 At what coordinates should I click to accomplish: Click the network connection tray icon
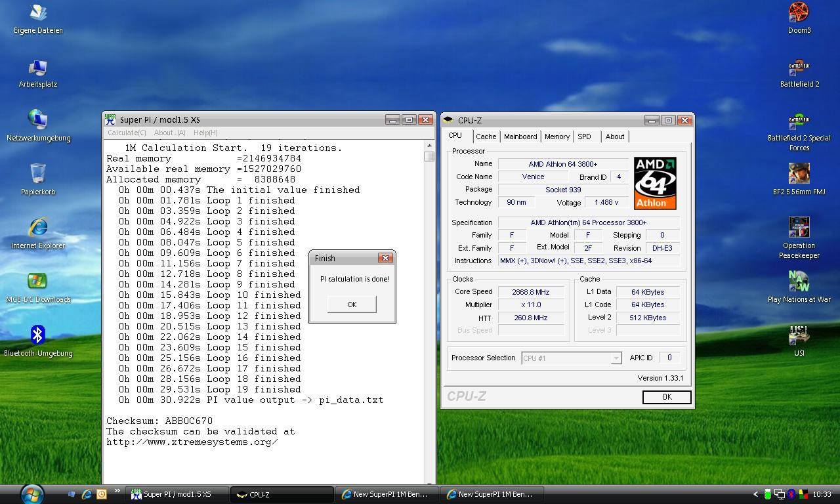779,494
